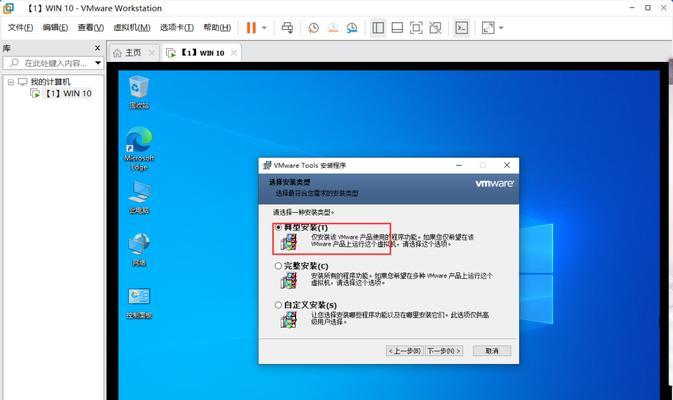The height and width of the screenshot is (400, 673).
Task: Click the send Ctrl+Alt+Del toolbar icon
Action: point(287,28)
